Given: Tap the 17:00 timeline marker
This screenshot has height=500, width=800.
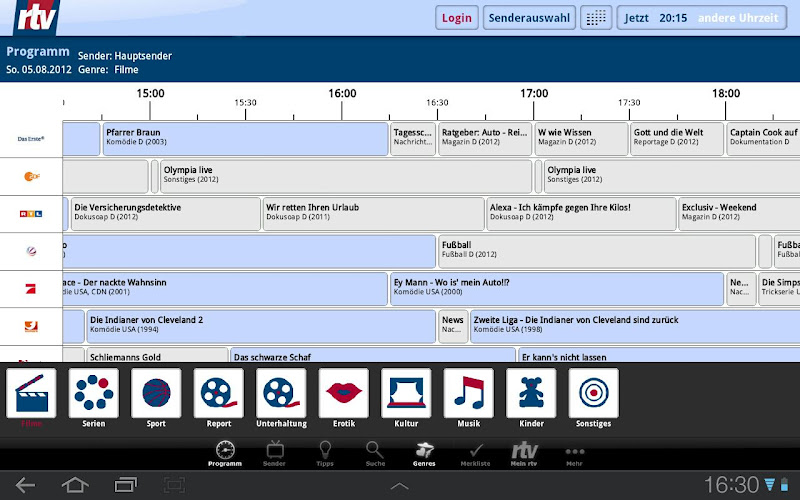Looking at the screenshot, I should pos(534,94).
